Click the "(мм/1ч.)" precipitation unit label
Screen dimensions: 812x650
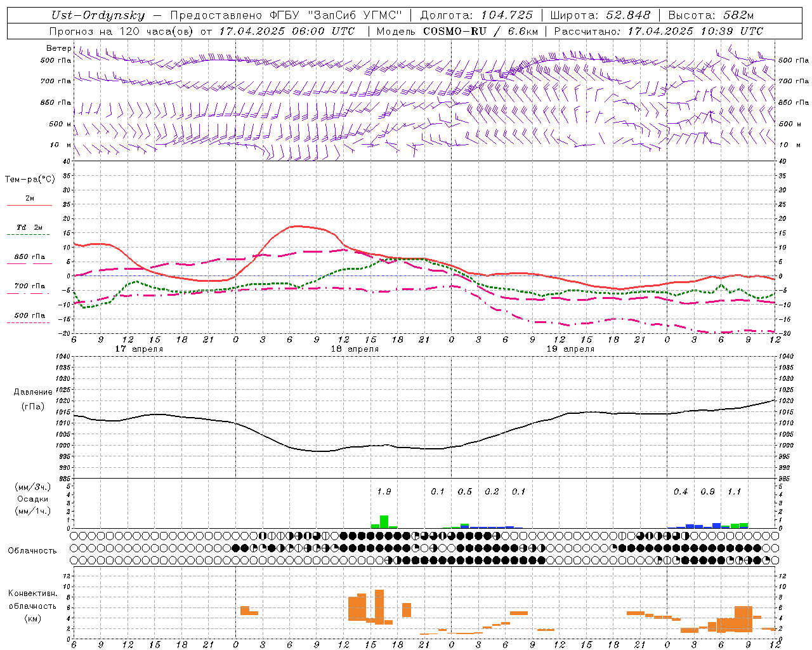pos(33,511)
